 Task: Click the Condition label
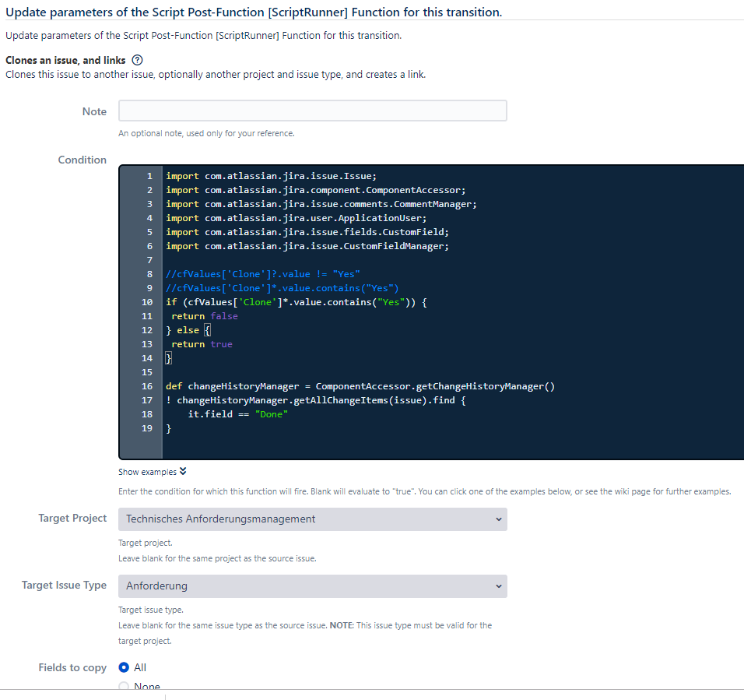click(x=82, y=160)
